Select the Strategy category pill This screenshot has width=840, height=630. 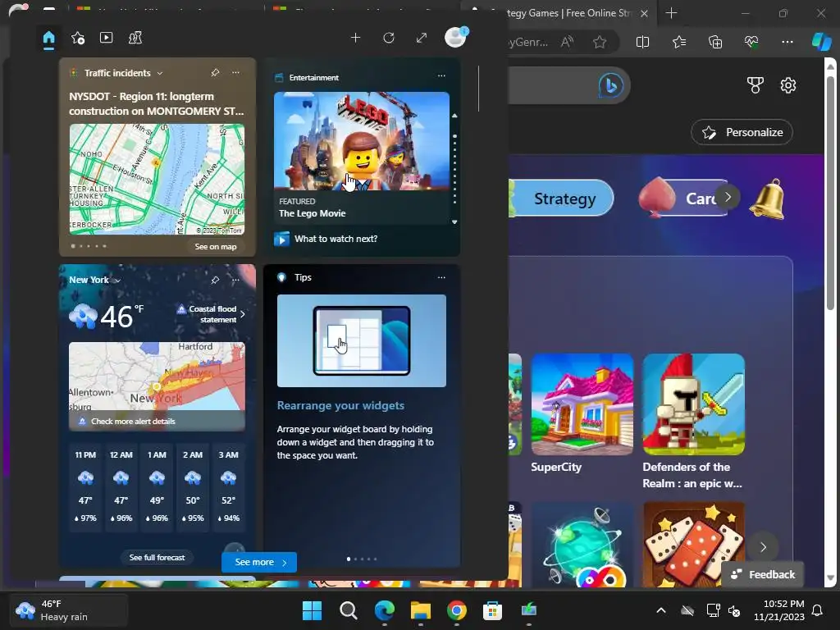562,199
